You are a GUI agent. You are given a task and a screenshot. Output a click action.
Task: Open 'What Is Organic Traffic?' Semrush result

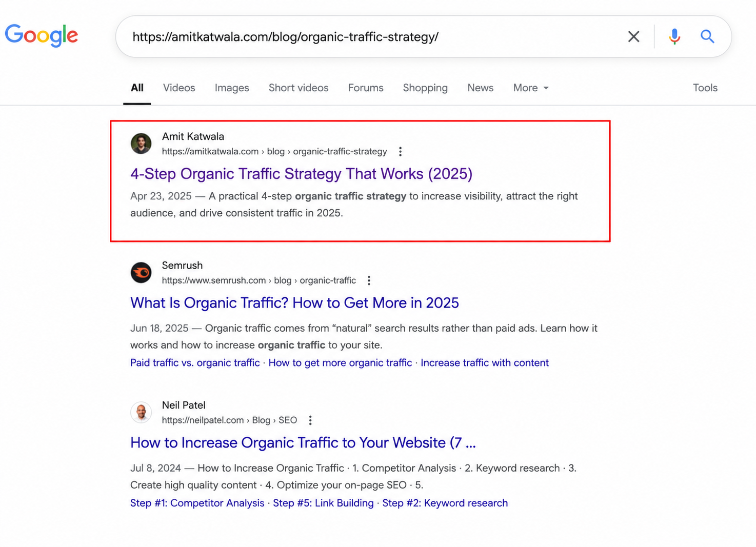tap(294, 303)
